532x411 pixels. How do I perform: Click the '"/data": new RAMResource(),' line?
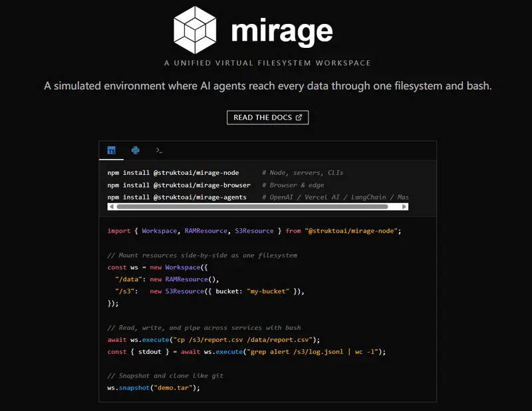[168, 279]
